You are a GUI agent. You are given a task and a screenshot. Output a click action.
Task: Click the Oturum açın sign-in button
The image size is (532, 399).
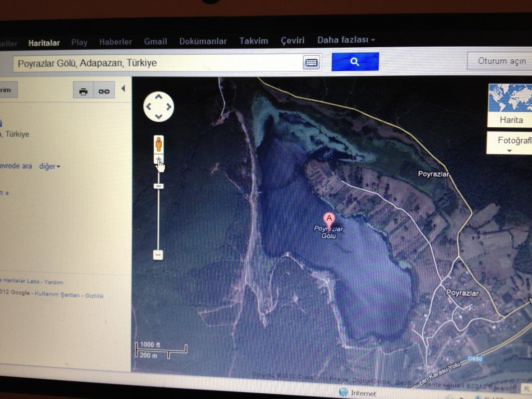point(501,61)
